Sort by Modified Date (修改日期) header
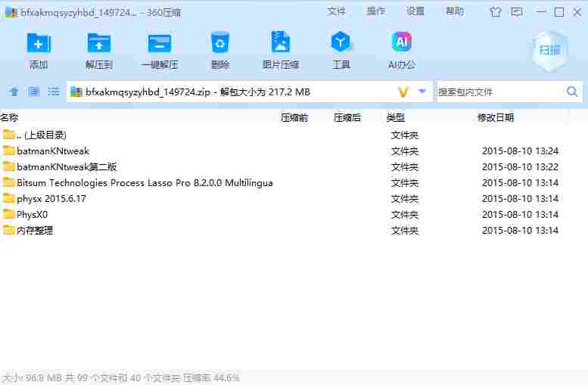 tap(496, 118)
